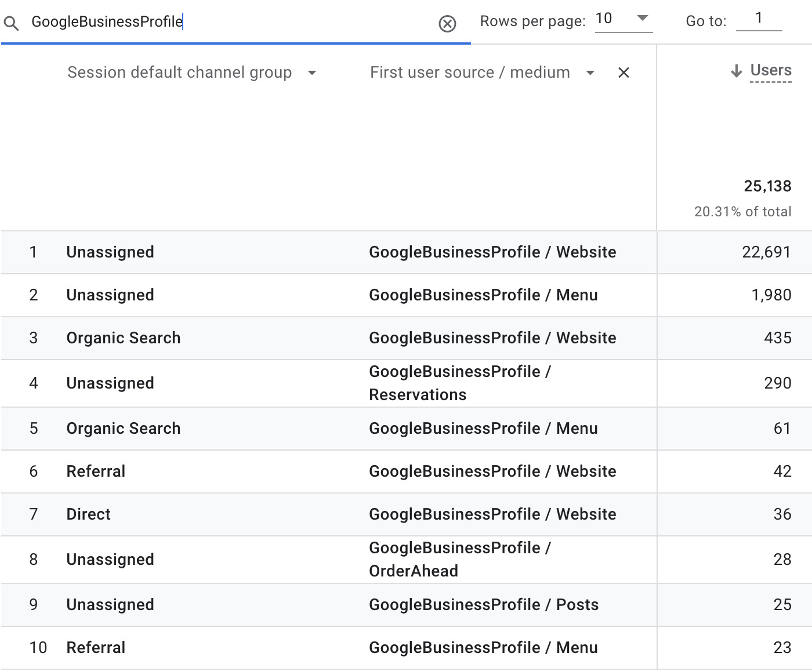Viewport: 812px width, 671px height.
Task: Click GoogleBusinessProfile / Website in row 6
Action: tap(492, 471)
